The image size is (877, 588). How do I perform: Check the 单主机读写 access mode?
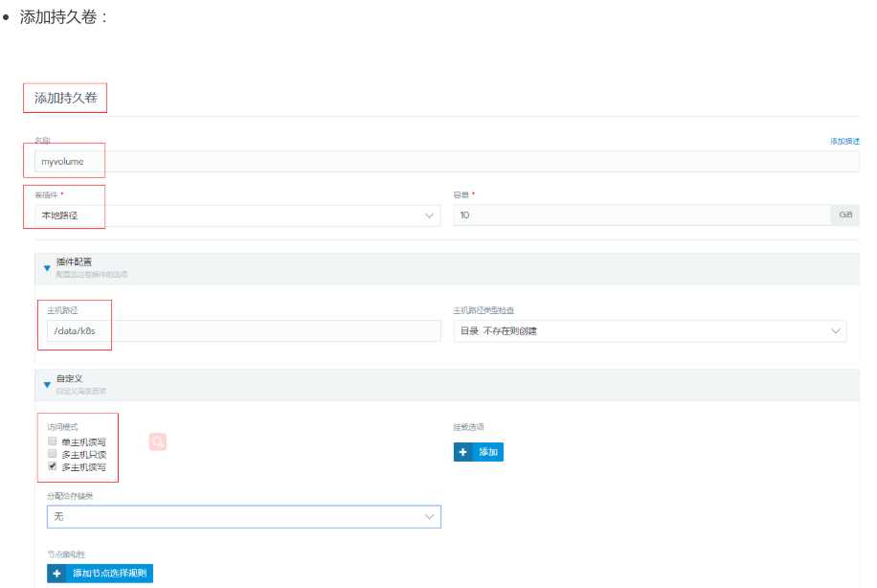53,441
